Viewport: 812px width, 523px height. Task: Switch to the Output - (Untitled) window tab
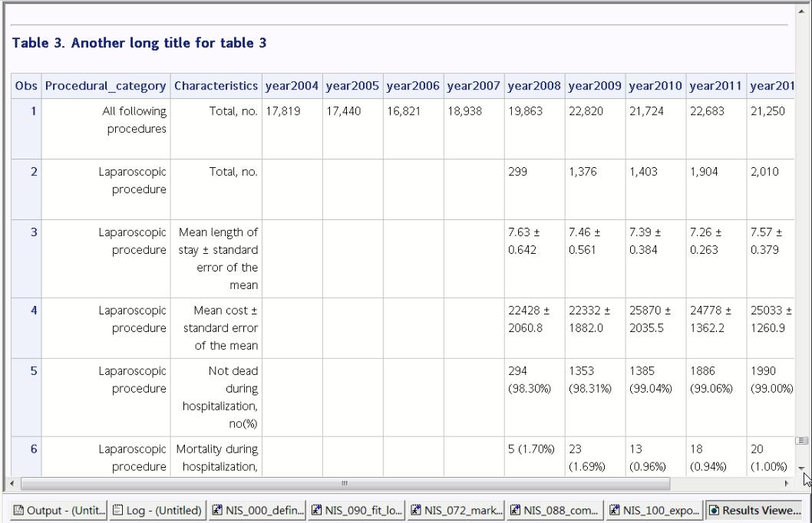pyautogui.click(x=58, y=510)
